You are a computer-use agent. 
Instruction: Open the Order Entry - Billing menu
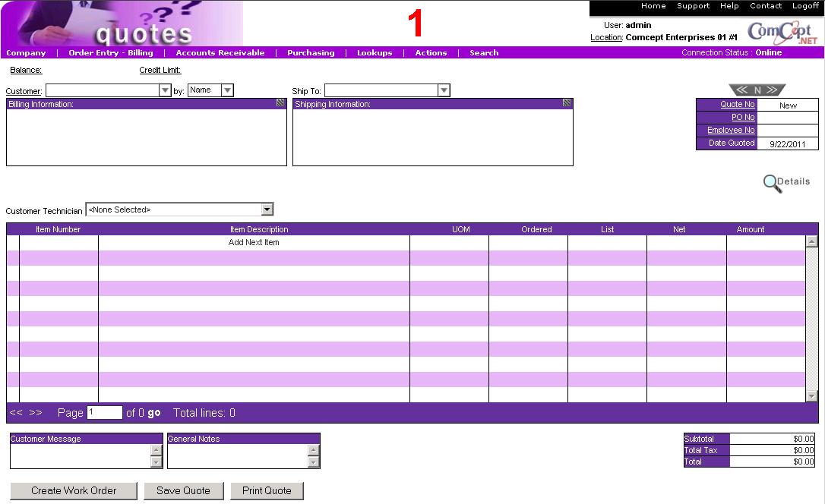tap(111, 53)
